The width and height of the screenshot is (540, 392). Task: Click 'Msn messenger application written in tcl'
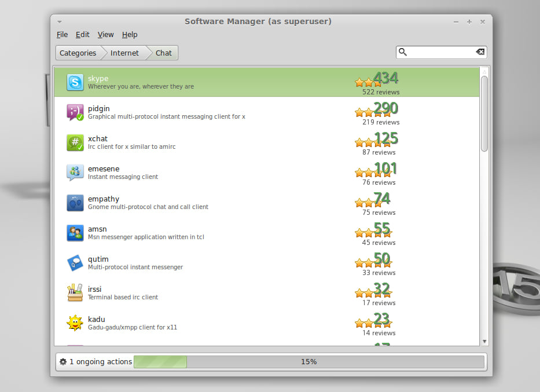(146, 237)
